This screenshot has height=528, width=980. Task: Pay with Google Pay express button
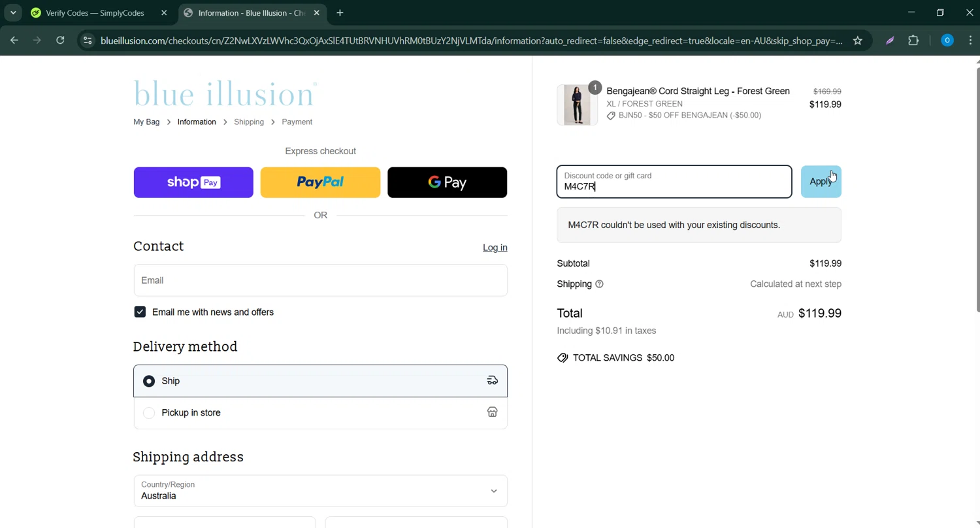pyautogui.click(x=447, y=182)
